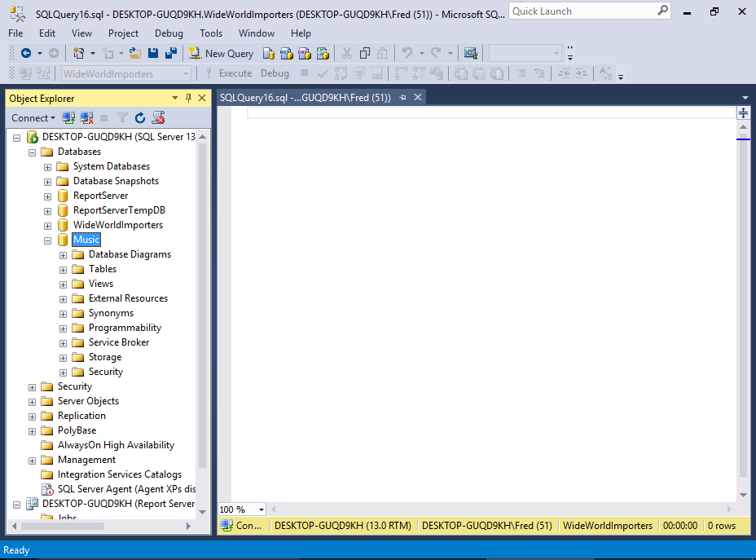Click the Database Engine Query icon
Image resolution: width=756 pixels, height=560 pixels.
coord(269,53)
